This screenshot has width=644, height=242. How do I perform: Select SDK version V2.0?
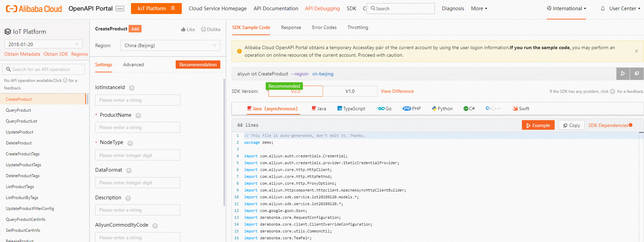pyautogui.click(x=296, y=91)
